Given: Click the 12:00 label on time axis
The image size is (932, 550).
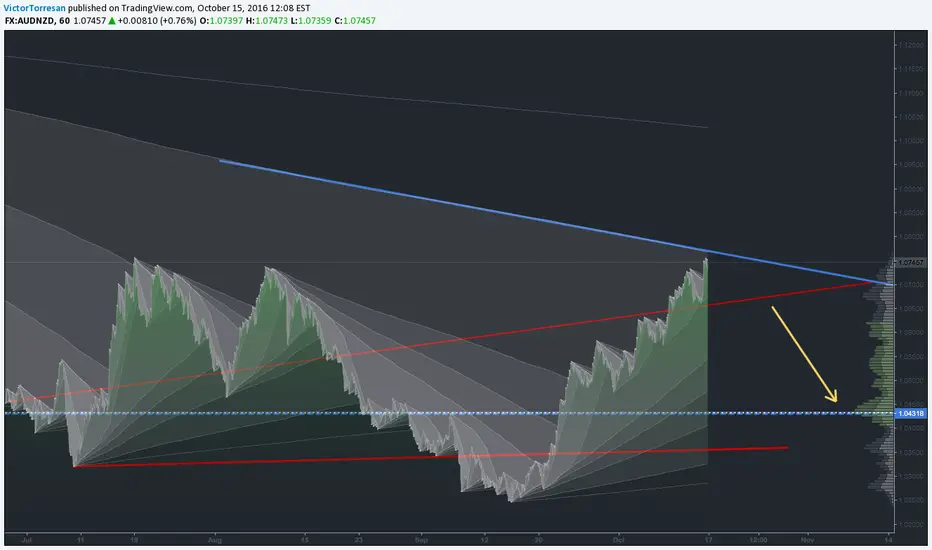Looking at the screenshot, I should click(x=758, y=540).
